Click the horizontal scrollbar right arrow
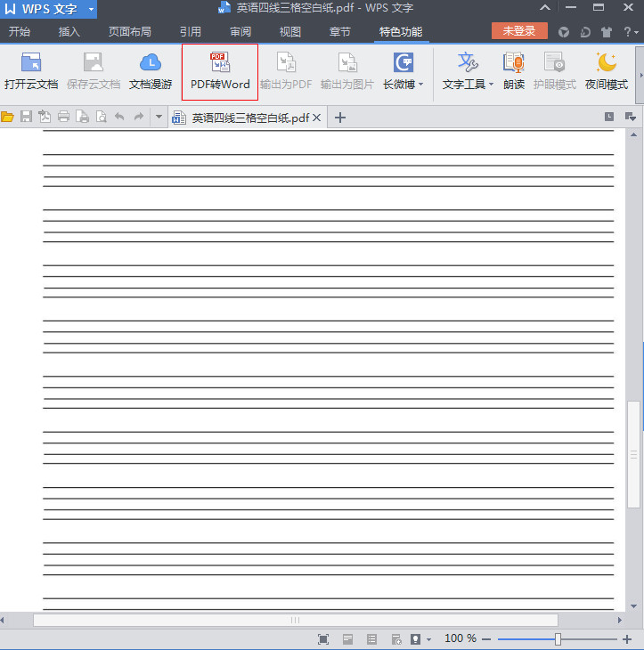Viewport: 644px width, 650px height. 620,620
